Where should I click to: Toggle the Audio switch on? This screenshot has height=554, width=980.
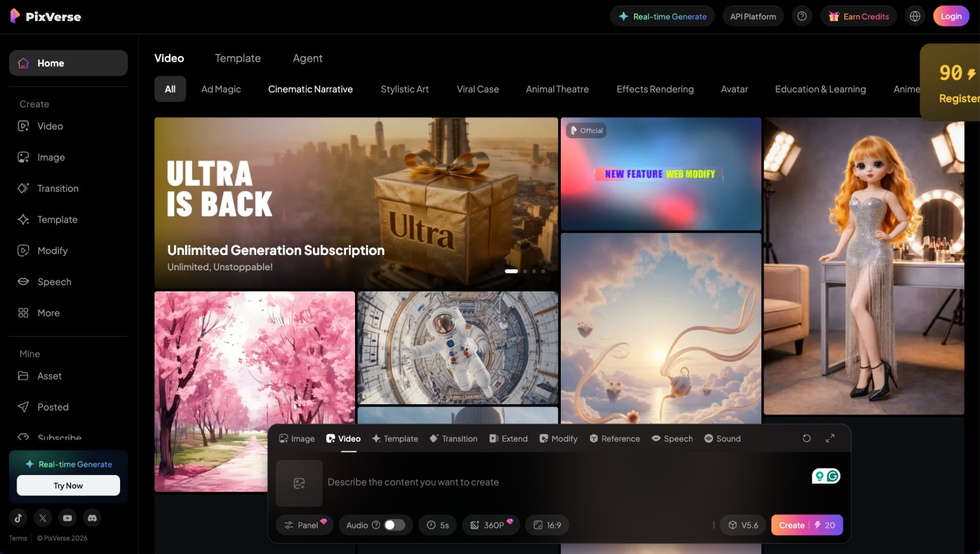tap(395, 525)
